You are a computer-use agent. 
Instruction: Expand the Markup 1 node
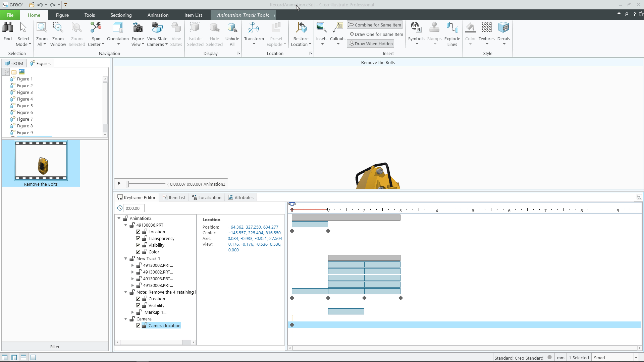(132, 312)
